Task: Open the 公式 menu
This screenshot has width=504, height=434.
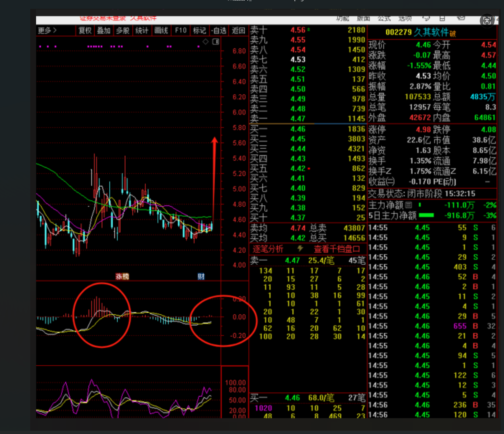Action: pos(384,19)
